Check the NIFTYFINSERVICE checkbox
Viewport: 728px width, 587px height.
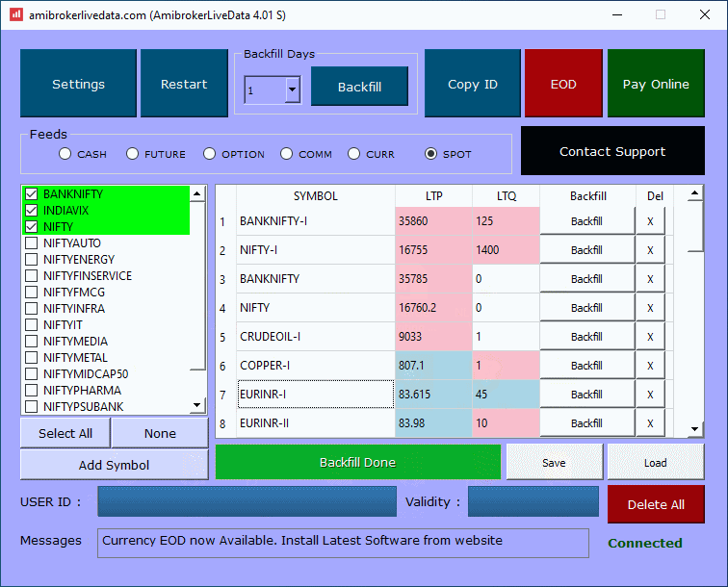(x=31, y=275)
